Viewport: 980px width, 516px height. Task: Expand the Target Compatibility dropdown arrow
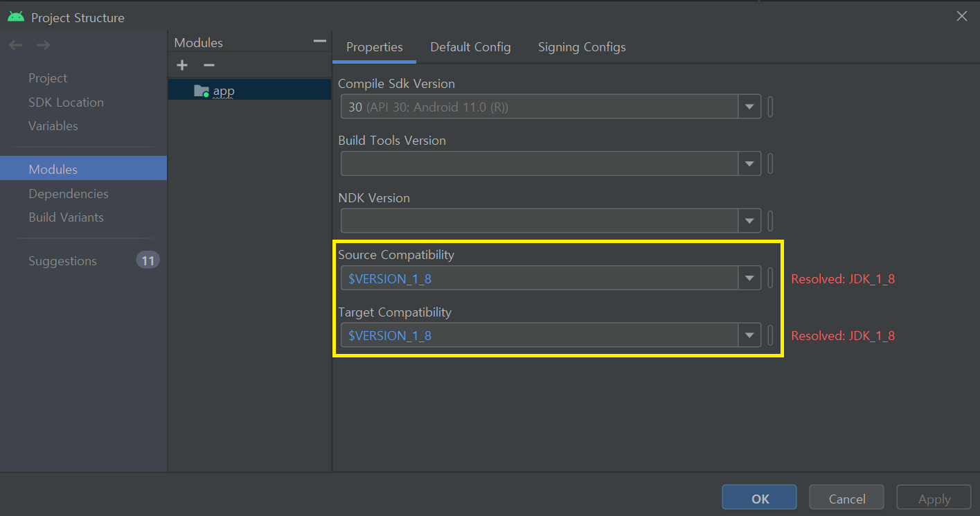[x=749, y=335]
